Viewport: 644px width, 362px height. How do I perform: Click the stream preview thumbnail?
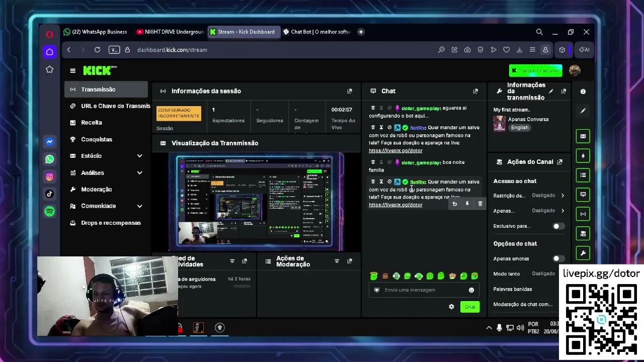(257, 202)
